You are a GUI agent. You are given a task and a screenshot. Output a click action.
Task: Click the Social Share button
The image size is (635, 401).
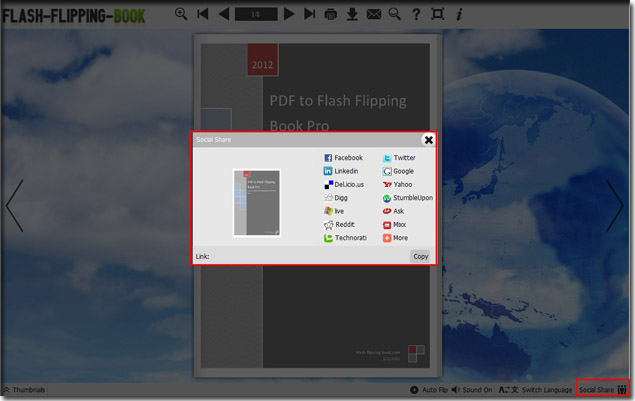603,389
